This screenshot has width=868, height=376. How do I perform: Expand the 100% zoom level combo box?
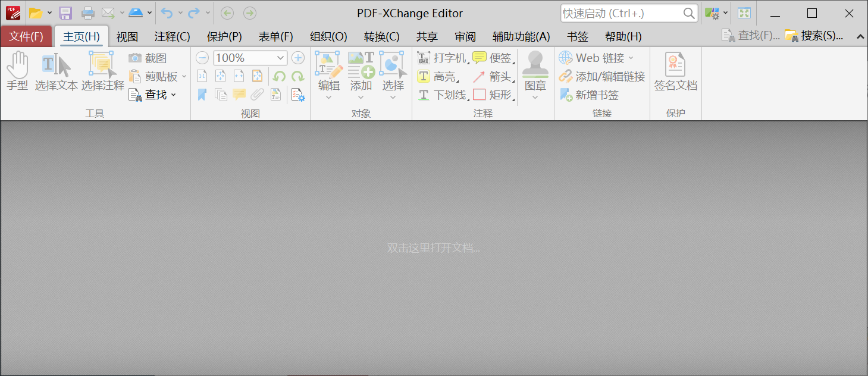click(x=281, y=58)
